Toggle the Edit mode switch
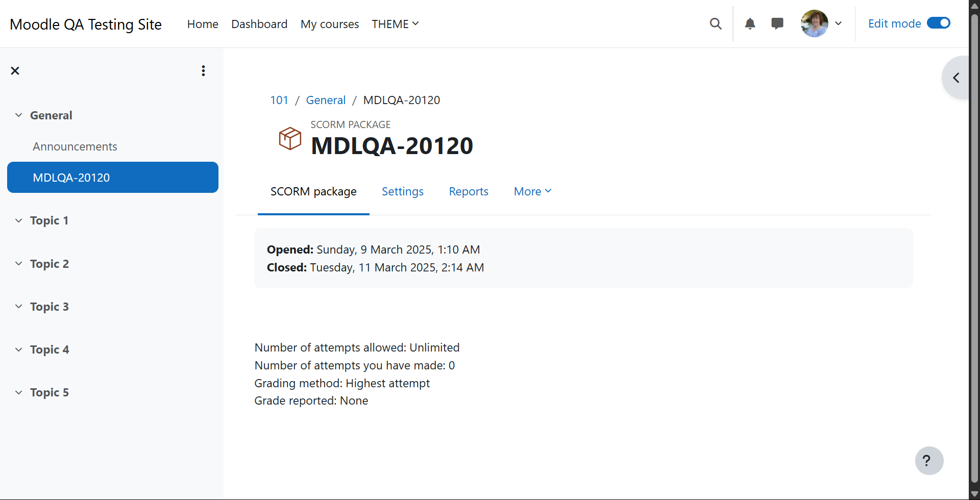Image resolution: width=980 pixels, height=500 pixels. tap(939, 23)
